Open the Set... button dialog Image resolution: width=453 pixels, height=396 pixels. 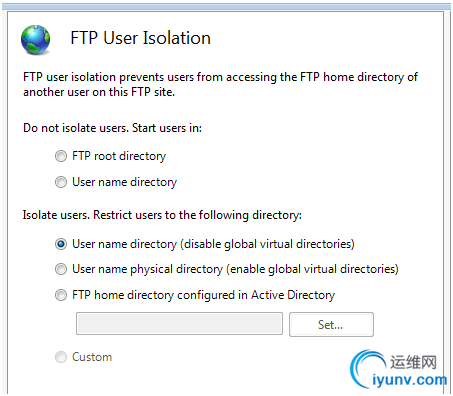331,324
